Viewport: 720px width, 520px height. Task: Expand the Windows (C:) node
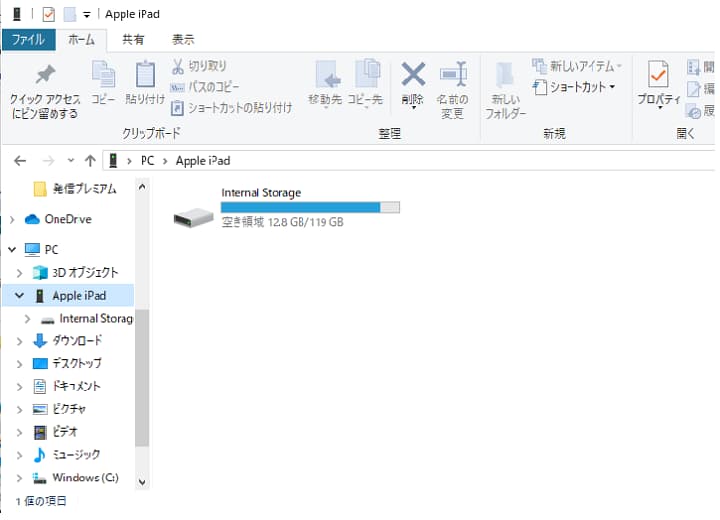(x=19, y=478)
